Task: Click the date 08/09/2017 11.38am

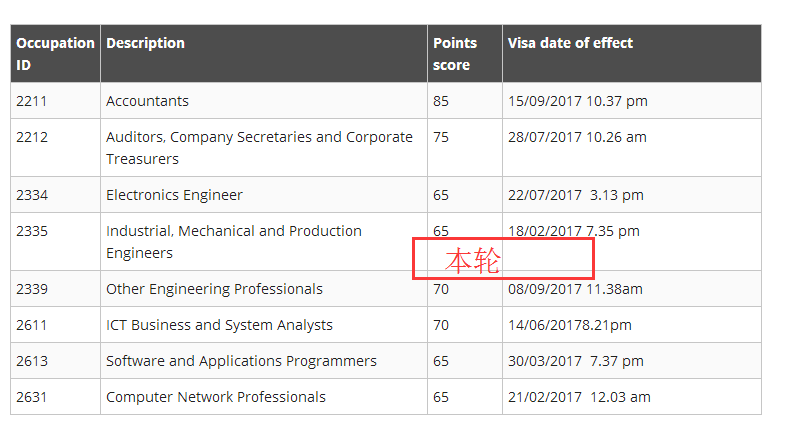Action: point(575,289)
